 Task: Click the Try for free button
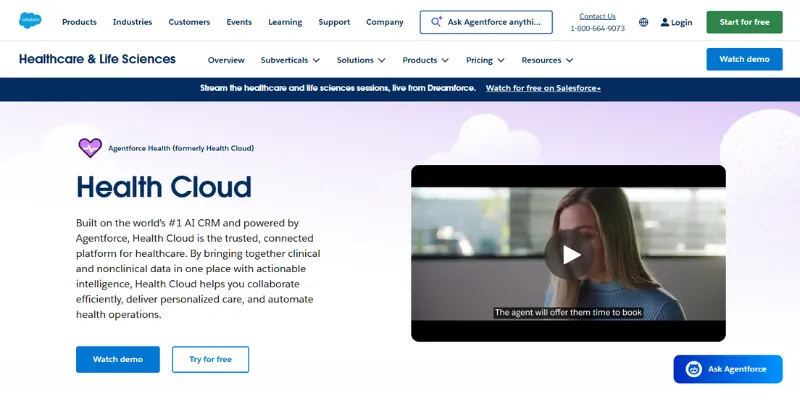210,359
